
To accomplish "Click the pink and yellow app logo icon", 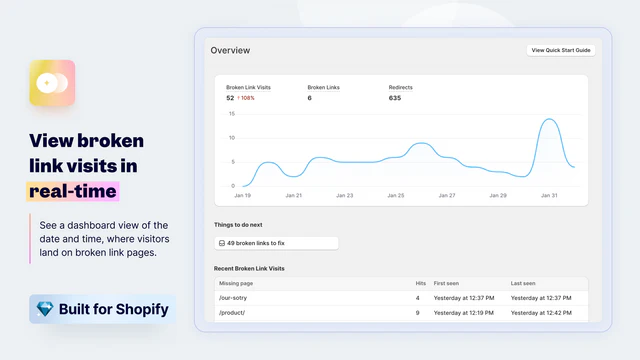I will point(52,83).
